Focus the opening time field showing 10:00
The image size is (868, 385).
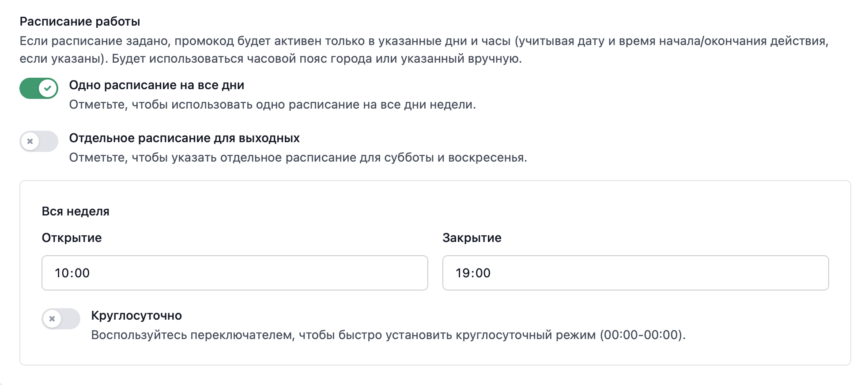(x=234, y=273)
